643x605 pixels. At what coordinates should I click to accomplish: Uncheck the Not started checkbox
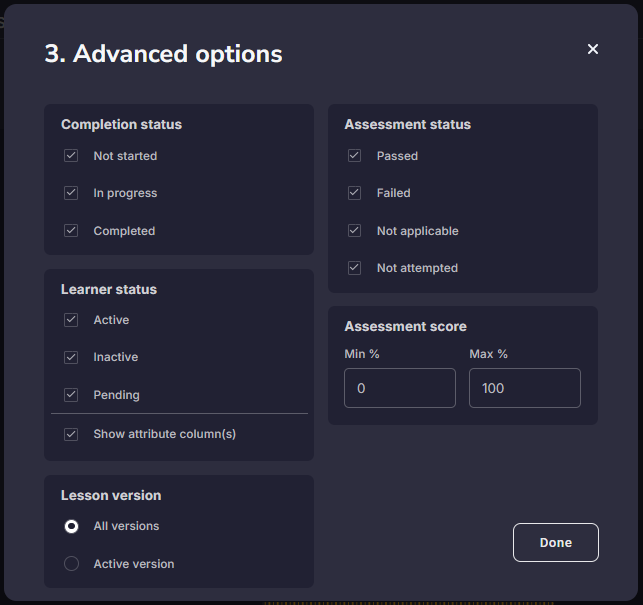click(71, 156)
